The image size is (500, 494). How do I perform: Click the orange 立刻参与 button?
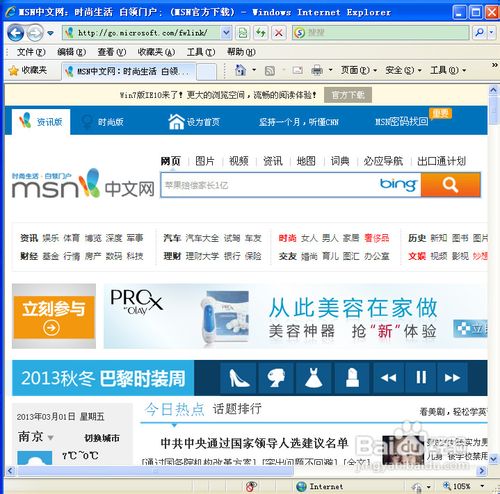click(x=54, y=317)
